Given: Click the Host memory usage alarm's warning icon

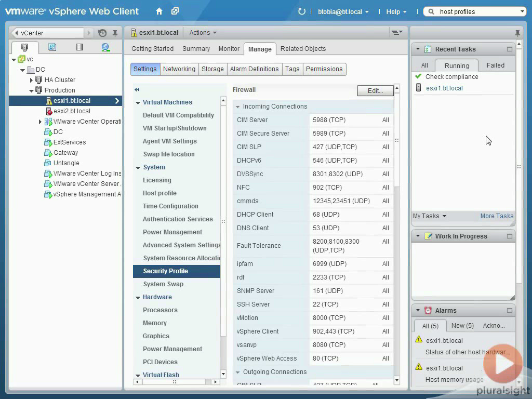Looking at the screenshot, I should coord(419,367).
